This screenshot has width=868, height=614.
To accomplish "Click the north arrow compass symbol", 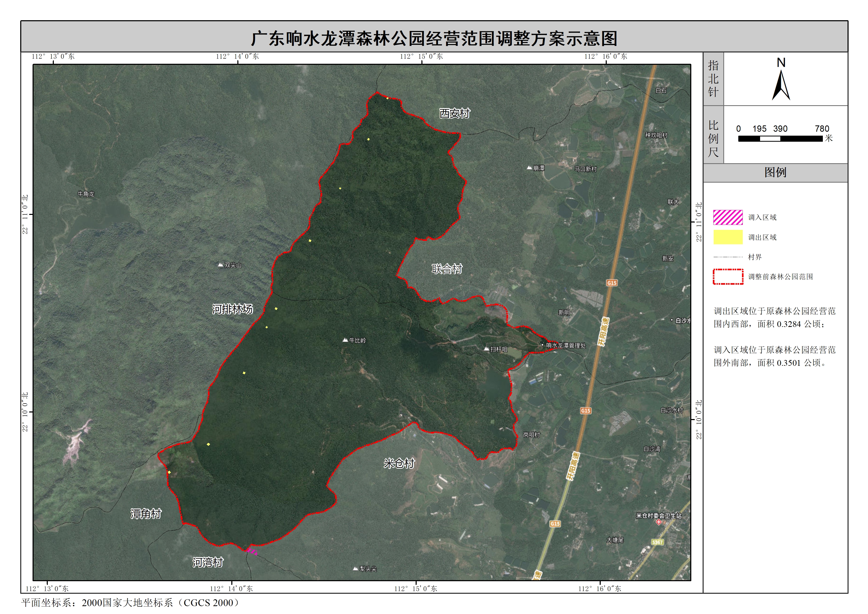I will (x=781, y=85).
